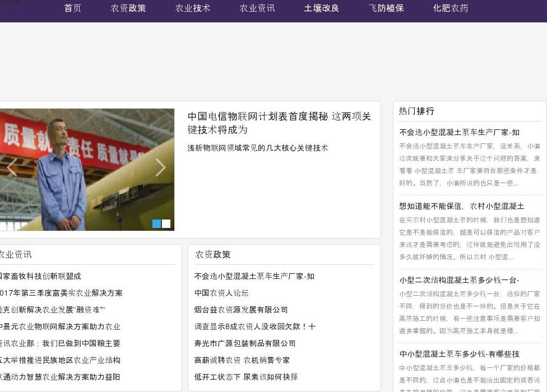Open news item 通动力智慧农业解决方案助力益阳
The image size is (547, 392).
tap(60, 377)
